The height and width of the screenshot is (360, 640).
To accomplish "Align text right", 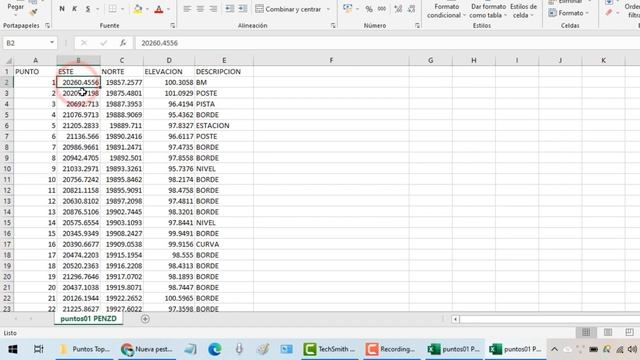I will [x=213, y=9].
